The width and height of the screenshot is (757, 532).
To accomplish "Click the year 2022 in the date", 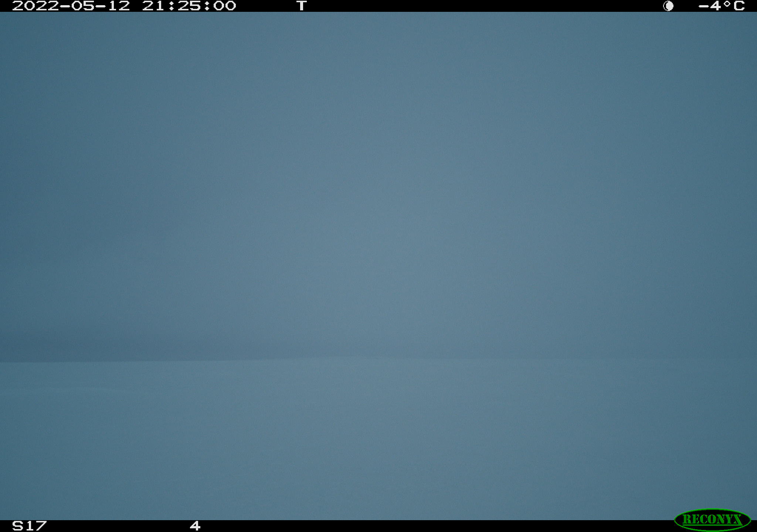I will [35, 6].
